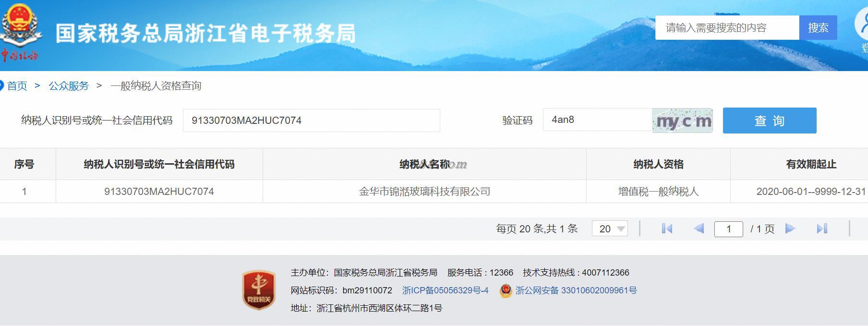This screenshot has height=326, width=868.
Task: Jump to the last results page icon
Action: pyautogui.click(x=822, y=229)
